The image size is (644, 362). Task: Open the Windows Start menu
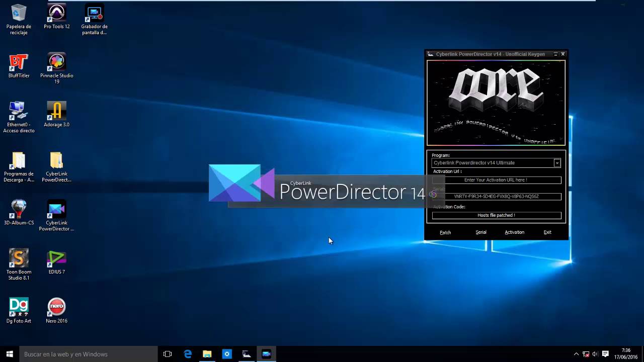[x=10, y=354]
